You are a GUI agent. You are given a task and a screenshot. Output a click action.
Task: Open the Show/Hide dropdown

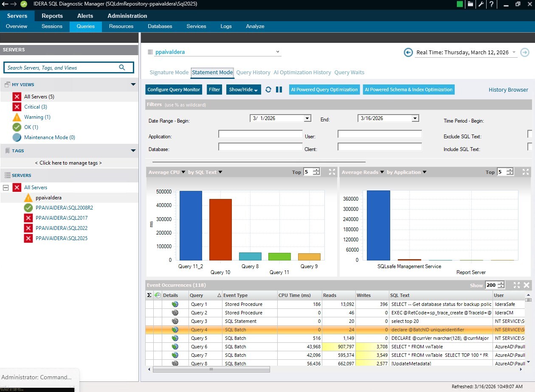click(243, 90)
